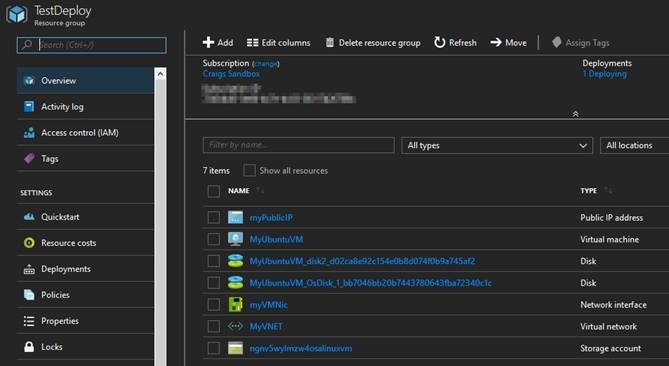The height and width of the screenshot is (366, 669).
Task: Open the MyUbuntuVM_OsDisk_1 disk link
Action: pos(370,283)
